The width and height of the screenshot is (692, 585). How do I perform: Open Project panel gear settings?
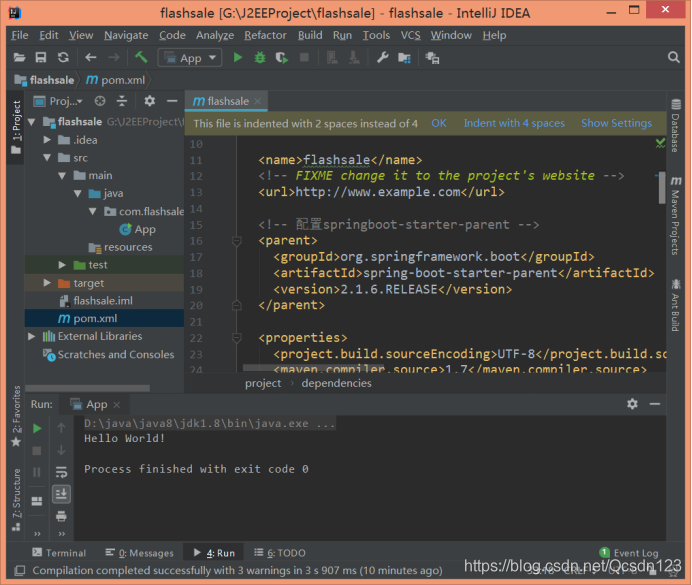(150, 101)
